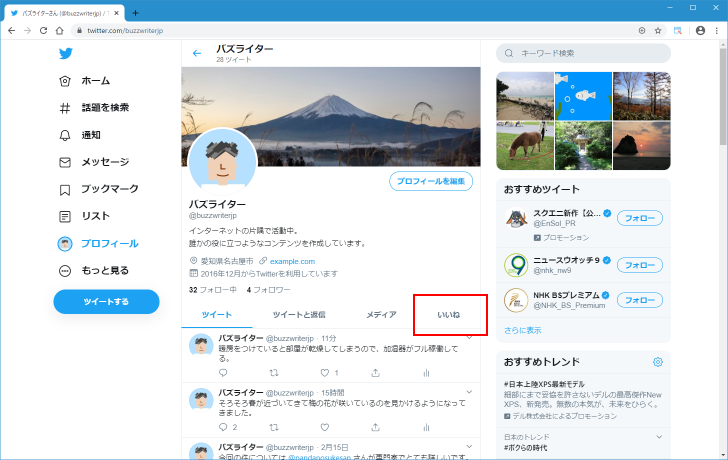Like the 15時間 tweet

tap(325, 427)
